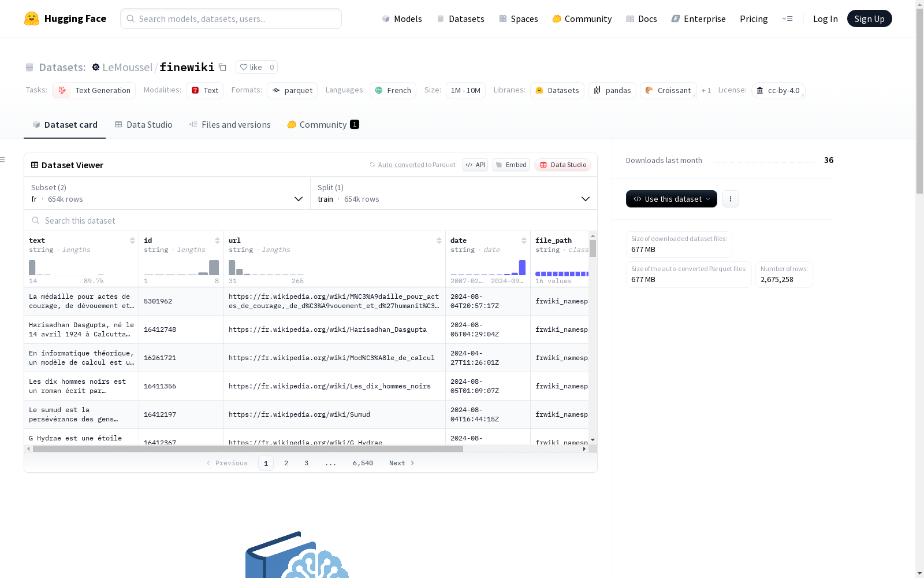Click the text lengths histogram
The image size is (924, 578).
tap(66, 267)
